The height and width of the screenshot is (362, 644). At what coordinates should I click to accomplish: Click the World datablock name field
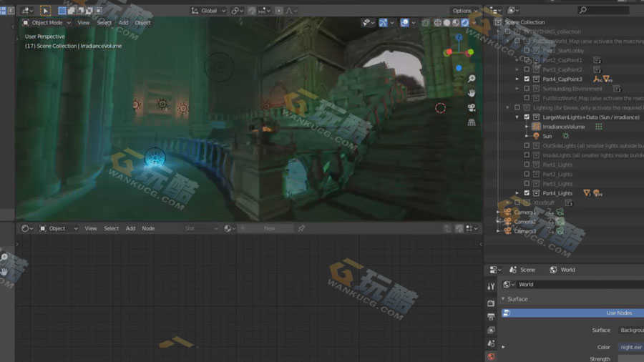[x=579, y=285]
